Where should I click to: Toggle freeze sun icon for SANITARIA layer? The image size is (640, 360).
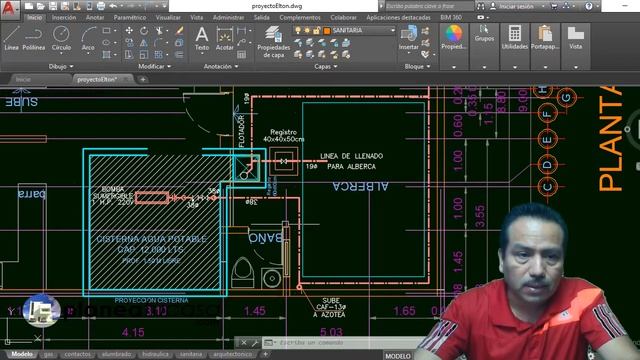(x=307, y=30)
